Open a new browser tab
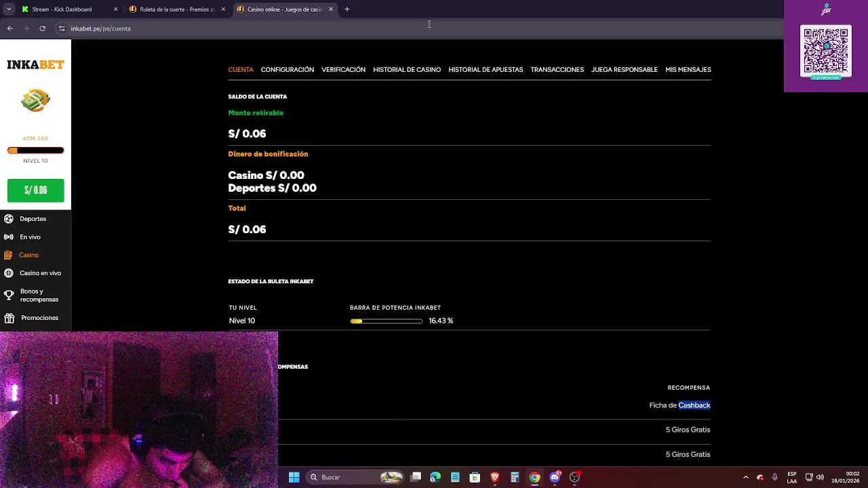 [347, 9]
